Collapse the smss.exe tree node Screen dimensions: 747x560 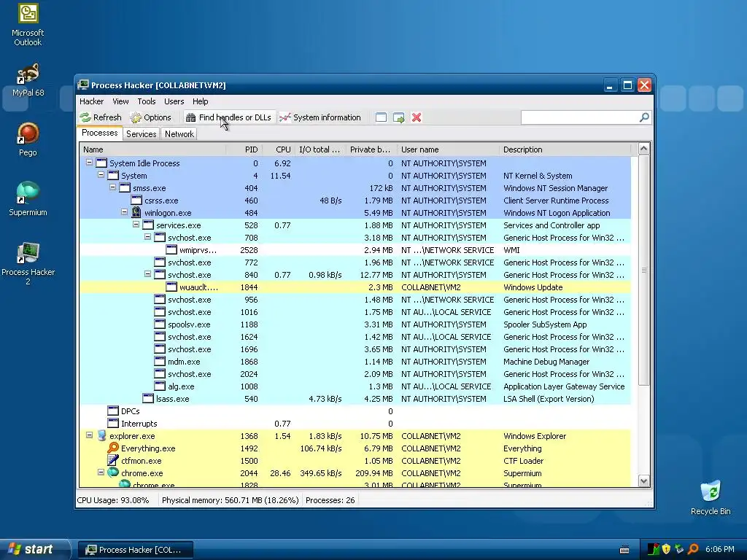tap(112, 187)
